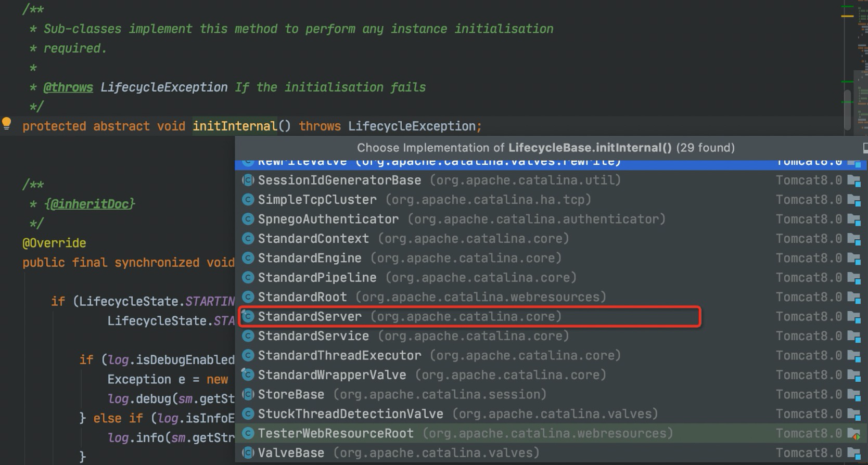Viewport: 868px width, 465px height.
Task: Select SimpleTcpCluster implementation in the list
Action: (552, 200)
